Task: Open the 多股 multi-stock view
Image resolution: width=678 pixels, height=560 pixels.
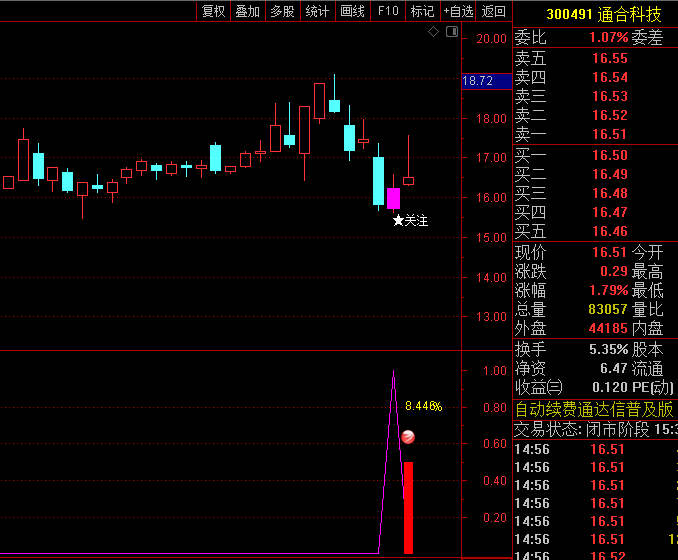Action: (x=283, y=11)
